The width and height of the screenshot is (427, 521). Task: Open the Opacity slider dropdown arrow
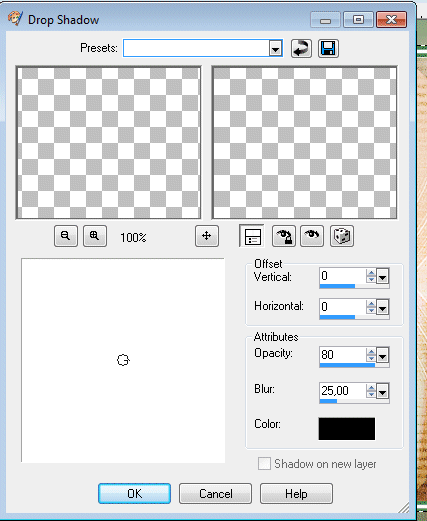pyautogui.click(x=383, y=355)
